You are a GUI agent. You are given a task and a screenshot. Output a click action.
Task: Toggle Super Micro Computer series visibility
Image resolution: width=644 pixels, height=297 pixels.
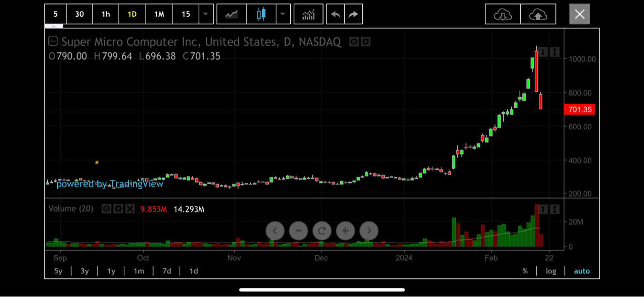point(354,42)
